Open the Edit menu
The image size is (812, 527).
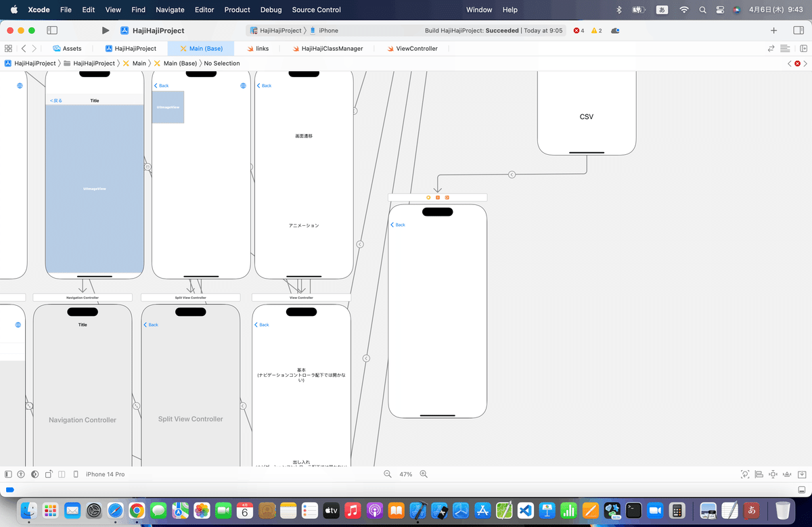point(89,9)
